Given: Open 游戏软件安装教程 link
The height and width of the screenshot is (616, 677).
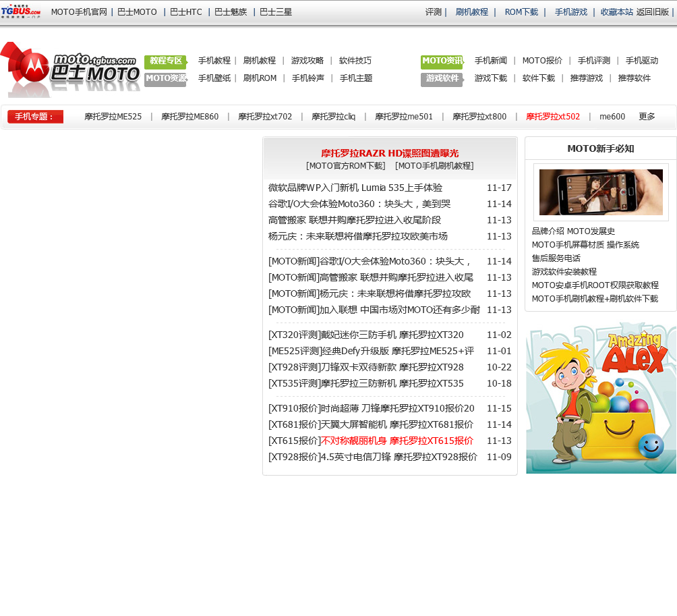Looking at the screenshot, I should pos(564,272).
